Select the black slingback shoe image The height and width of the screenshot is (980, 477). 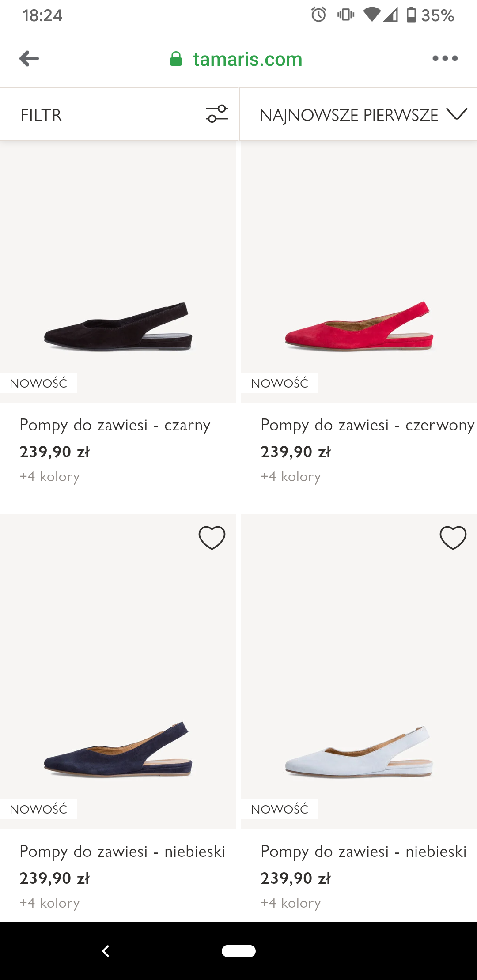pyautogui.click(x=118, y=327)
